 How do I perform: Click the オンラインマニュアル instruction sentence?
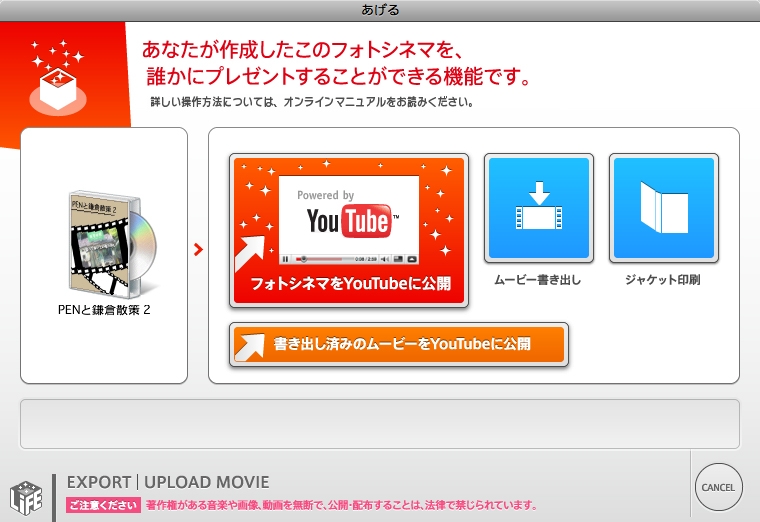(312, 102)
